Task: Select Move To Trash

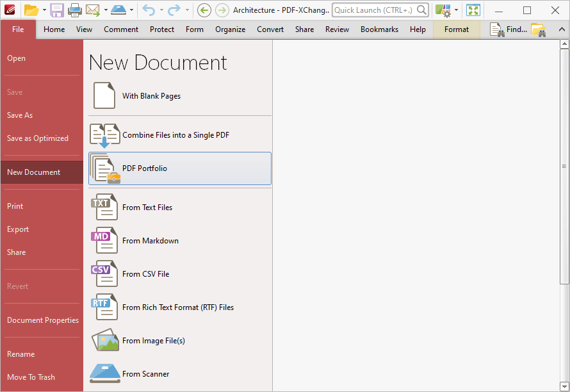Action: pos(42,377)
